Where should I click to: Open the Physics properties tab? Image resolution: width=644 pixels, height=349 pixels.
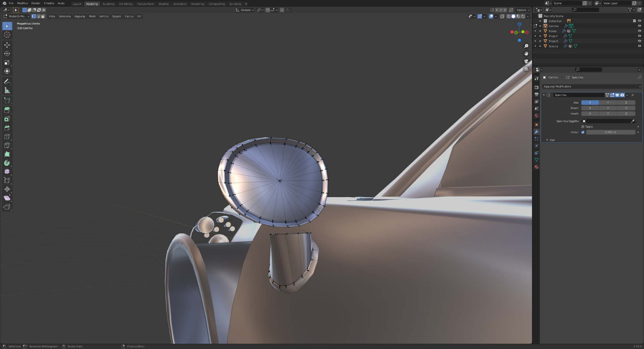(x=537, y=146)
